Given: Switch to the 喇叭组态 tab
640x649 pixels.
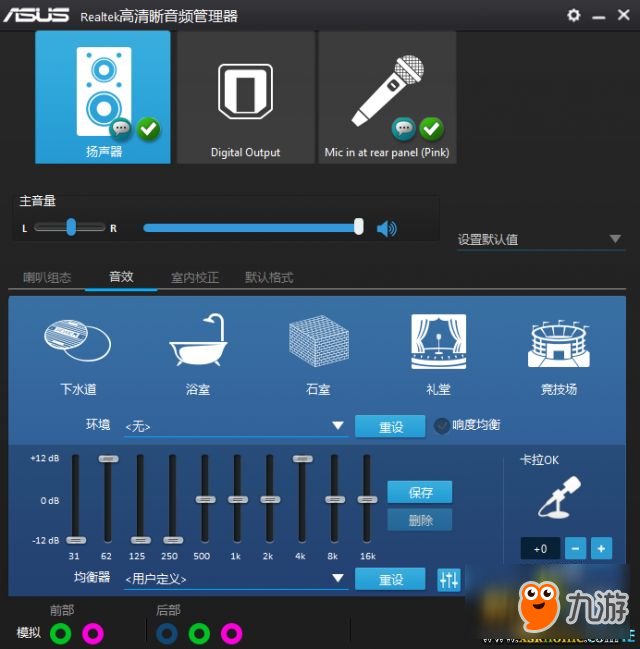Looking at the screenshot, I should (47, 277).
